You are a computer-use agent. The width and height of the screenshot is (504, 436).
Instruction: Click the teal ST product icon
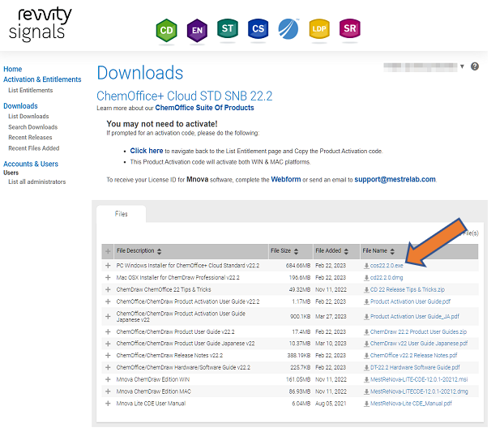227,28
